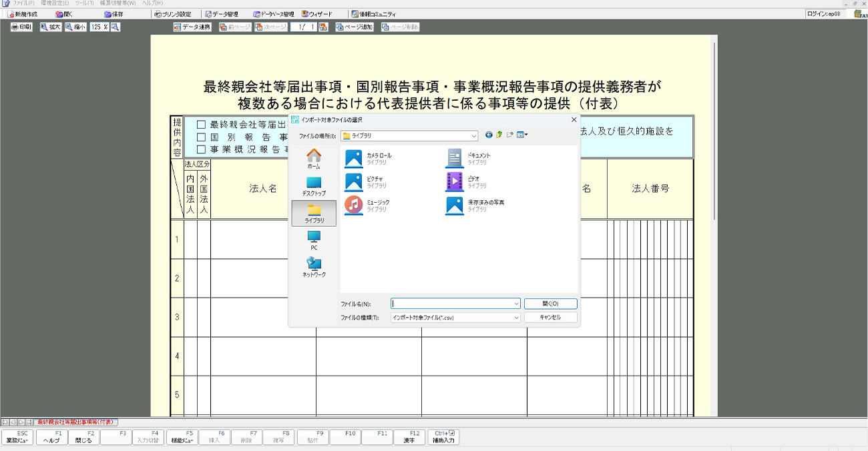The width and height of the screenshot is (868, 451).
Task: Click into the ファイル名 text field
Action: 451,304
